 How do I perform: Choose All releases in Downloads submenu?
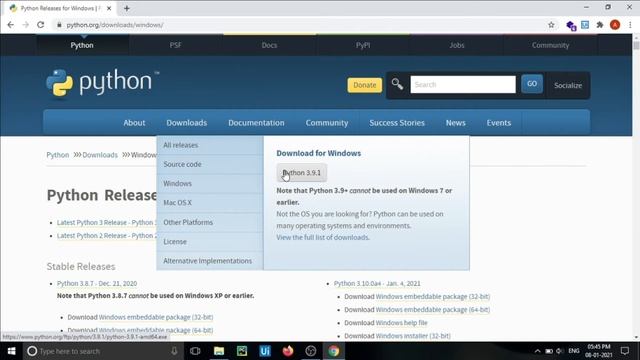pos(210,145)
